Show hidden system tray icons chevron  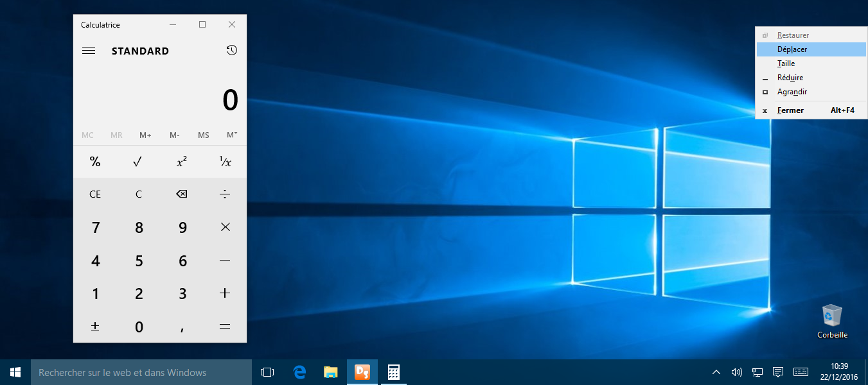point(716,372)
